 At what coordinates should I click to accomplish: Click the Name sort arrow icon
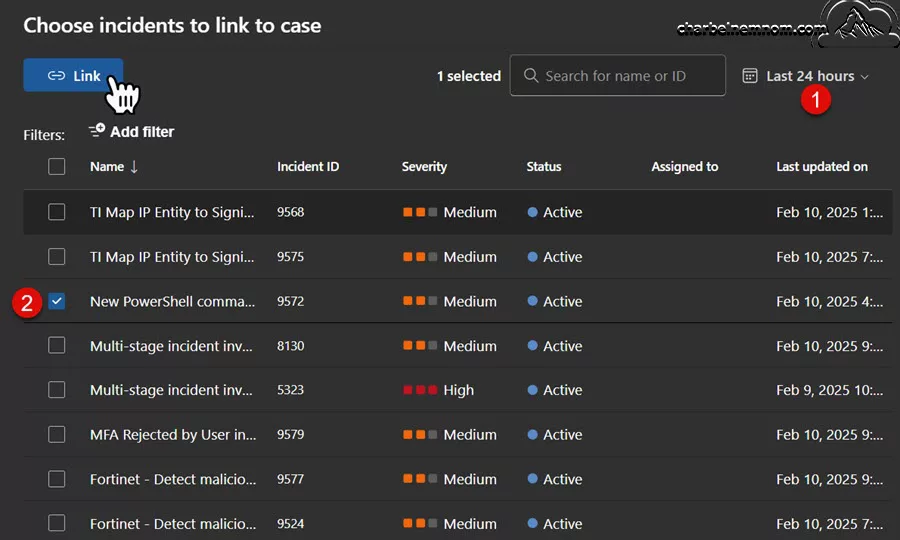[134, 166]
